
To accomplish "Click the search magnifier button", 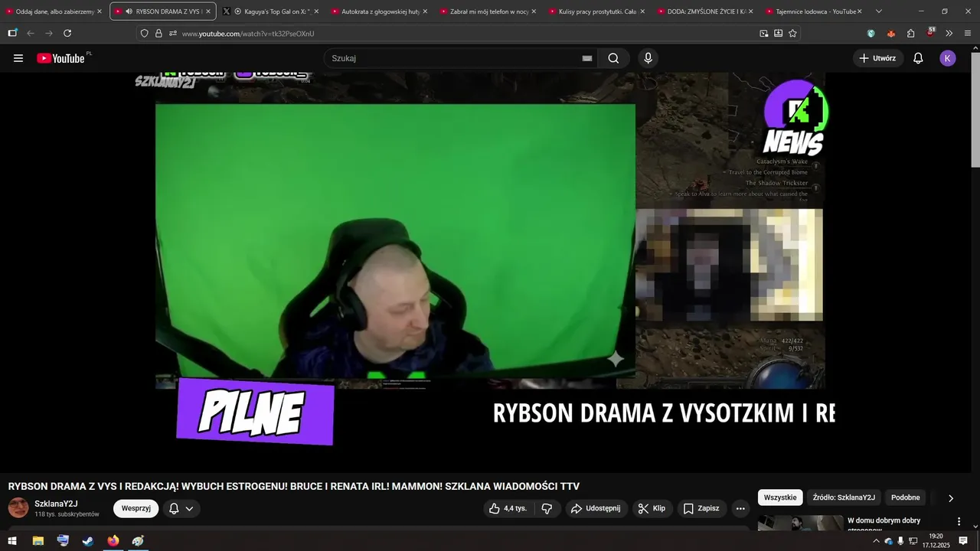I will [613, 58].
